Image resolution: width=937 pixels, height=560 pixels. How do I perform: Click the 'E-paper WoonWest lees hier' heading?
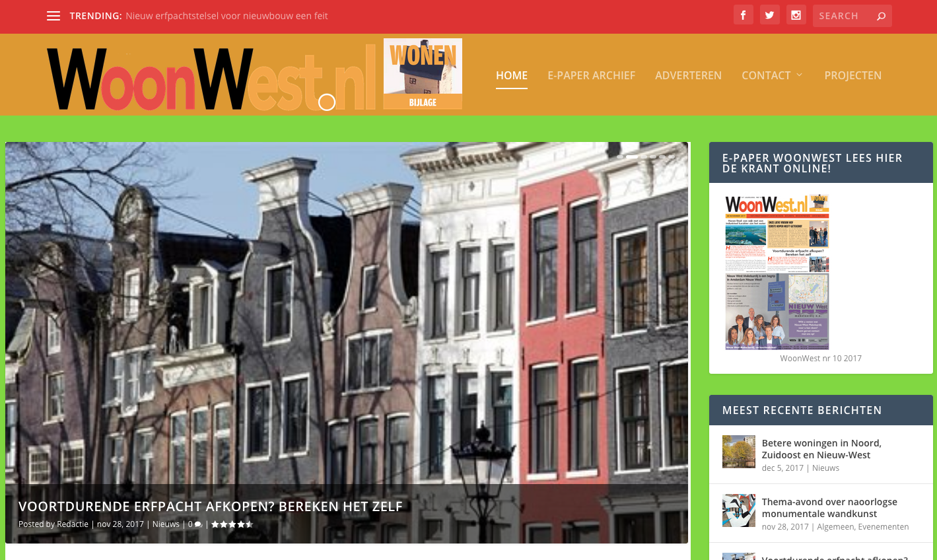coord(812,163)
